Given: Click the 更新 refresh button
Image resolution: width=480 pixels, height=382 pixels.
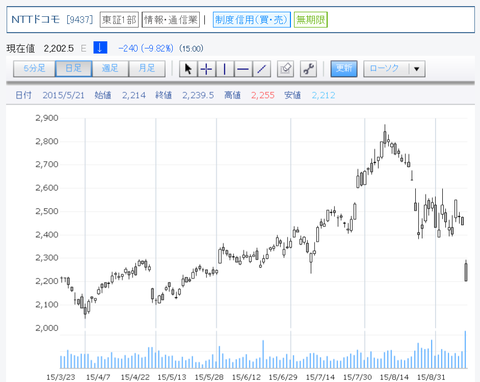Looking at the screenshot, I should (344, 69).
